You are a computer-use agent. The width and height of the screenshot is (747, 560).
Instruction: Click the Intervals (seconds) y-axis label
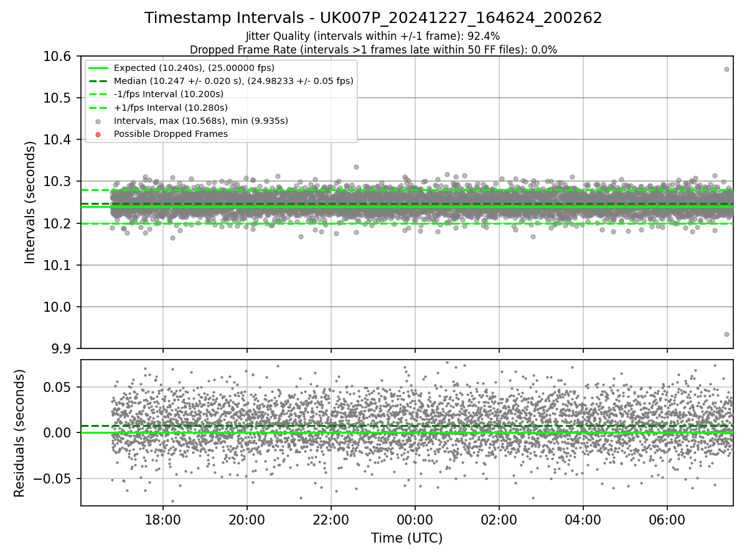pyautogui.click(x=31, y=202)
